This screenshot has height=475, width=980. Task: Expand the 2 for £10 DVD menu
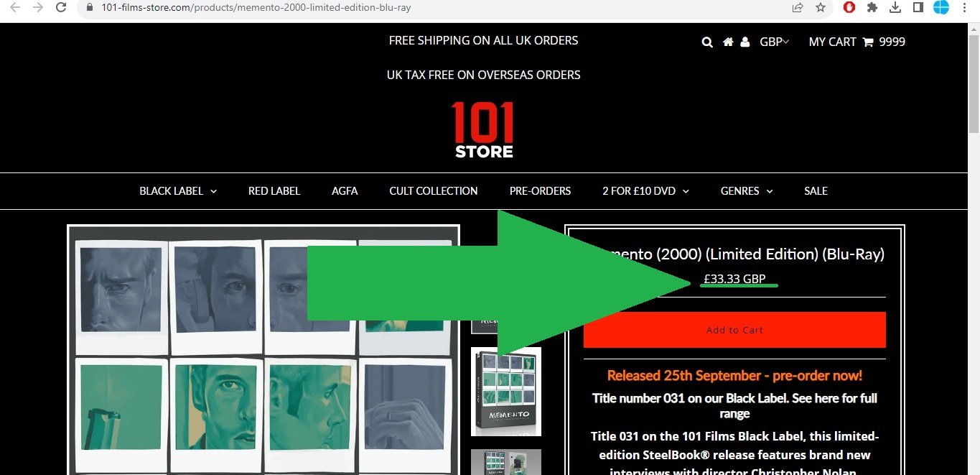click(x=645, y=191)
